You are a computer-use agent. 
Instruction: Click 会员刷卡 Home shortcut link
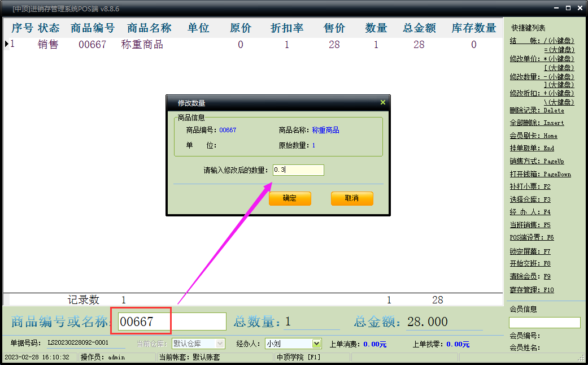(533, 136)
